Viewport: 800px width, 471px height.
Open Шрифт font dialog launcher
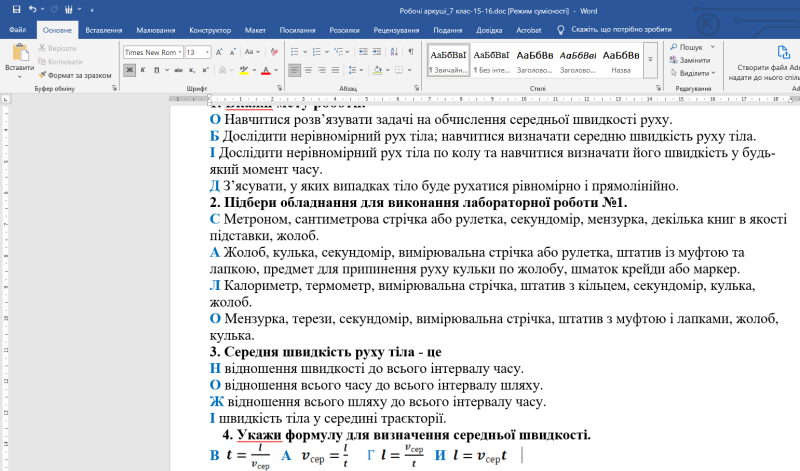[x=280, y=88]
